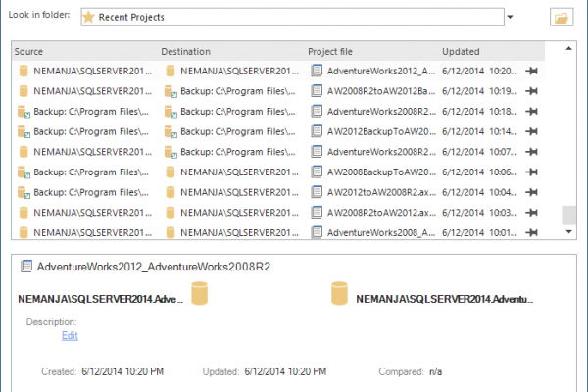Click project file icon for AW2008R2toAW2012.ax...
The image size is (588, 392).
click(317, 213)
